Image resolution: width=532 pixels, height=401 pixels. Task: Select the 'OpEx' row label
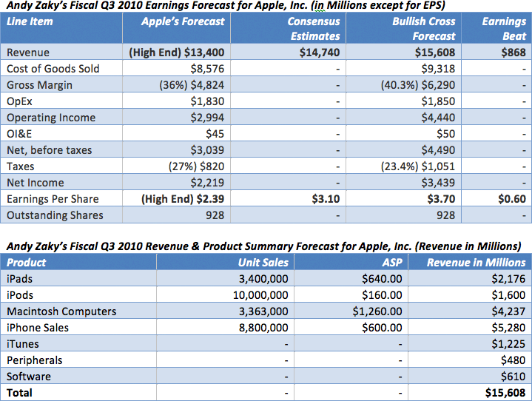(x=19, y=101)
